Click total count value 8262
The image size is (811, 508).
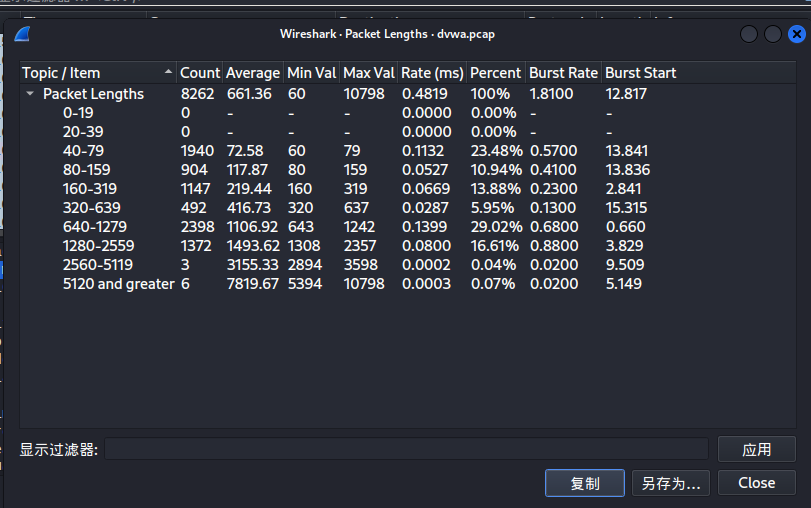pos(197,94)
